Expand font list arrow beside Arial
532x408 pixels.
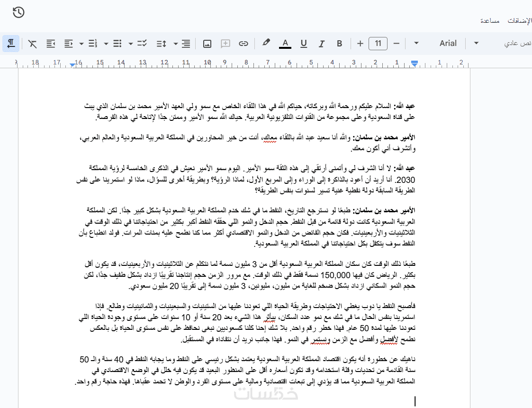click(416, 43)
